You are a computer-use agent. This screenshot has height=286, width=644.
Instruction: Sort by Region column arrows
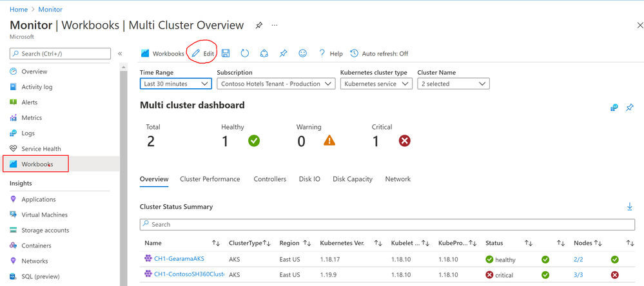point(307,243)
